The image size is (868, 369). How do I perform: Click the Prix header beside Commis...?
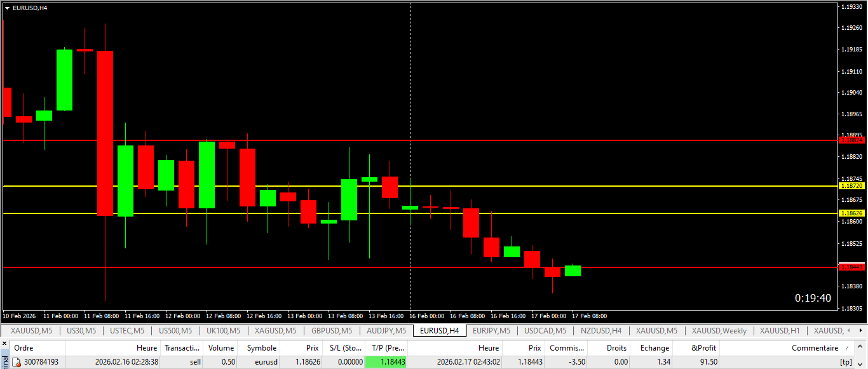click(x=524, y=348)
